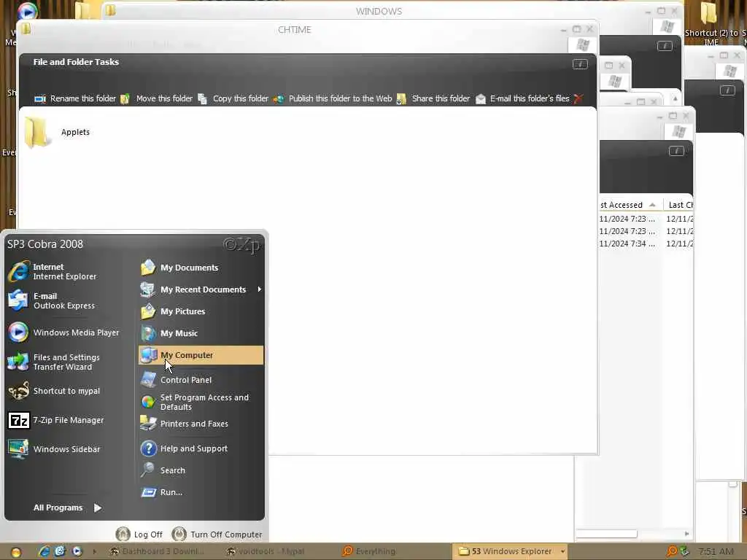747x560 pixels.
Task: Click the CHTIME window title bar
Action: pyautogui.click(x=295, y=29)
